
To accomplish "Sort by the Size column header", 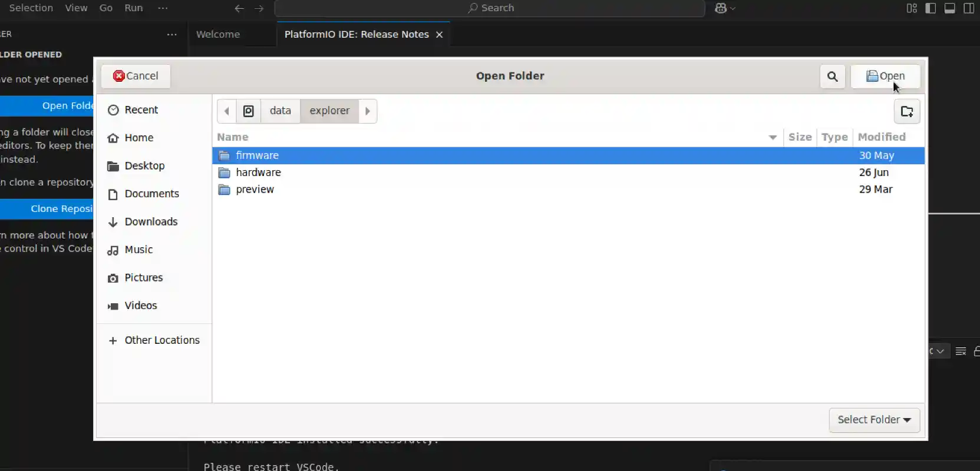I will click(800, 137).
